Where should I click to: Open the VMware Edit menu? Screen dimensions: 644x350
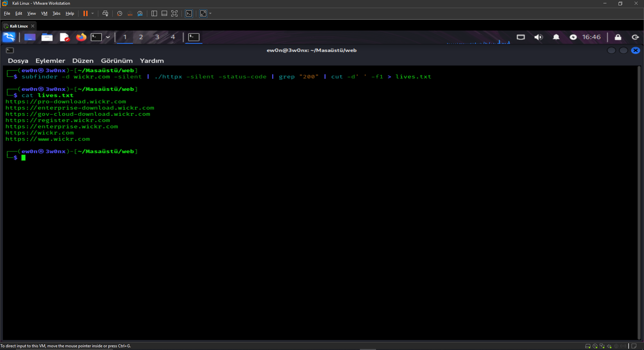[x=19, y=13]
